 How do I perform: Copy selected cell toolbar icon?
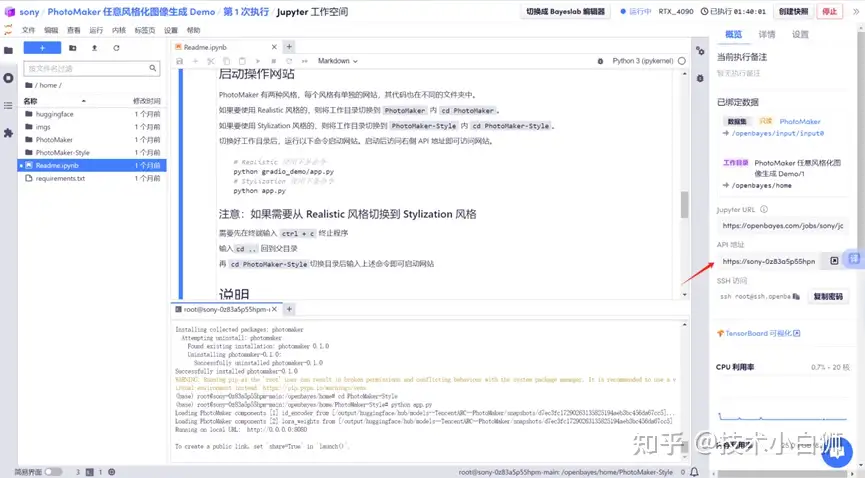(227, 61)
